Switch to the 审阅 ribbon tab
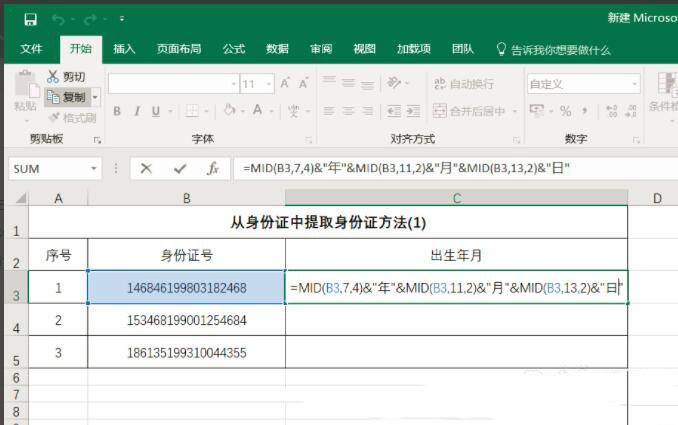The width and height of the screenshot is (678, 425). tap(321, 49)
